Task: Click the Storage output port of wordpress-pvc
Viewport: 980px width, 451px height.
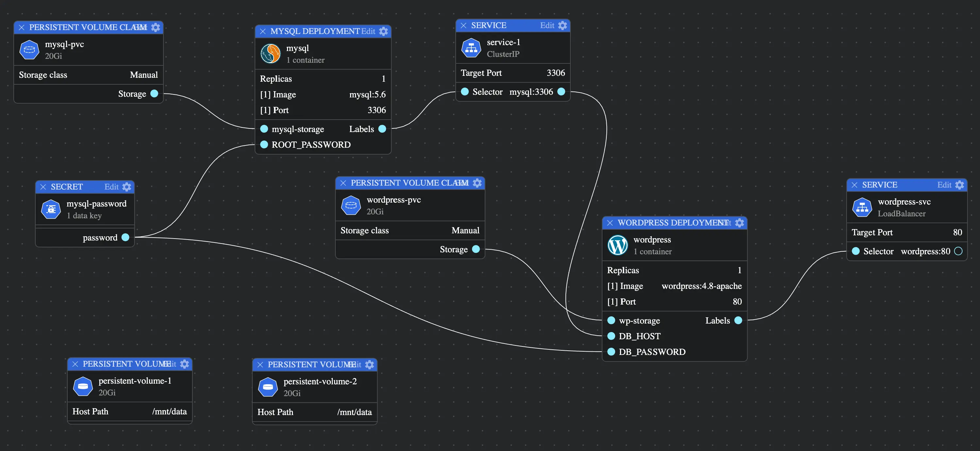Action: [476, 249]
